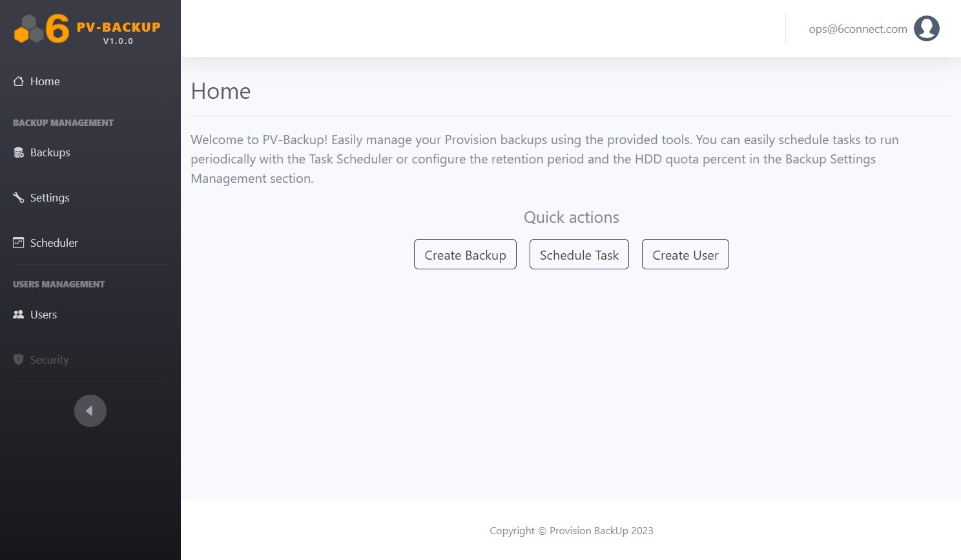Click the PV-BACKUP title text
The height and width of the screenshot is (560, 961).
tap(118, 27)
